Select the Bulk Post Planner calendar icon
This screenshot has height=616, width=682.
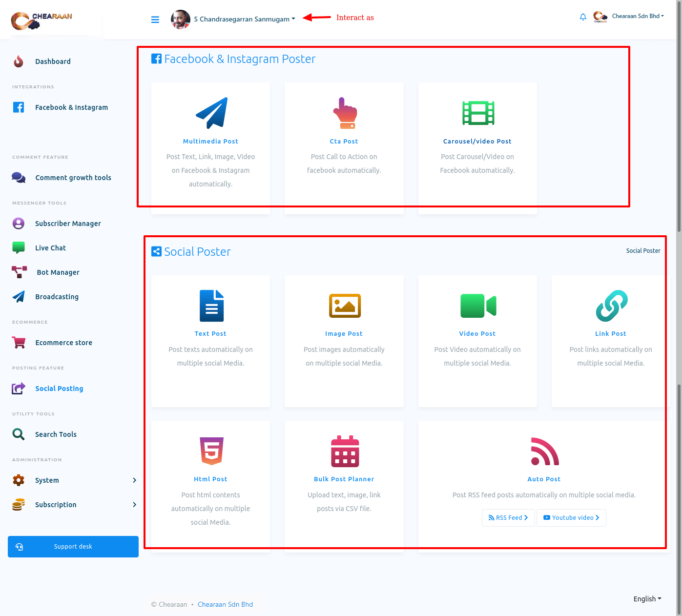345,451
